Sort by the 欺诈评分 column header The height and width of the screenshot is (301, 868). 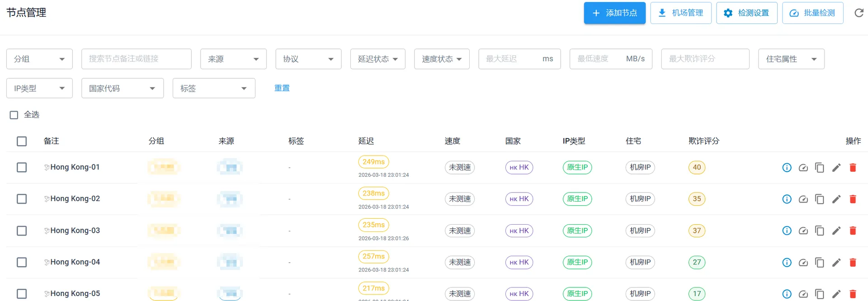pos(703,141)
